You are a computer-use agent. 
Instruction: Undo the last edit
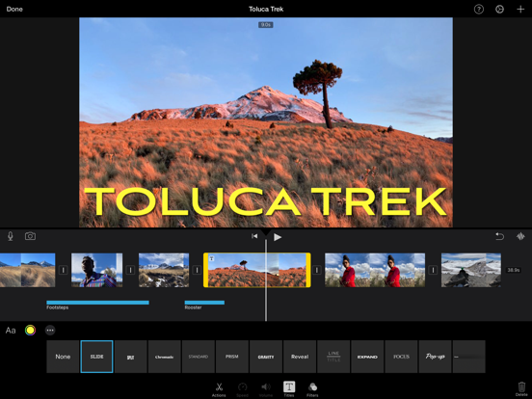tap(500, 236)
